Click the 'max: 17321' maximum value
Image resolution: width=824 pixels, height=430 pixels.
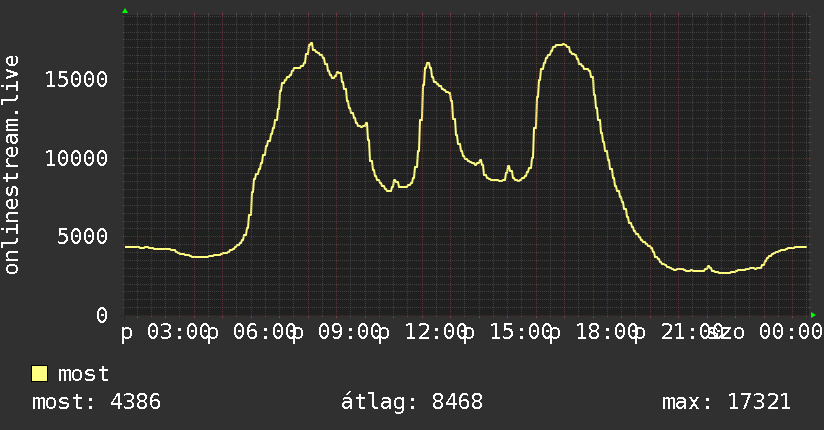tap(726, 402)
